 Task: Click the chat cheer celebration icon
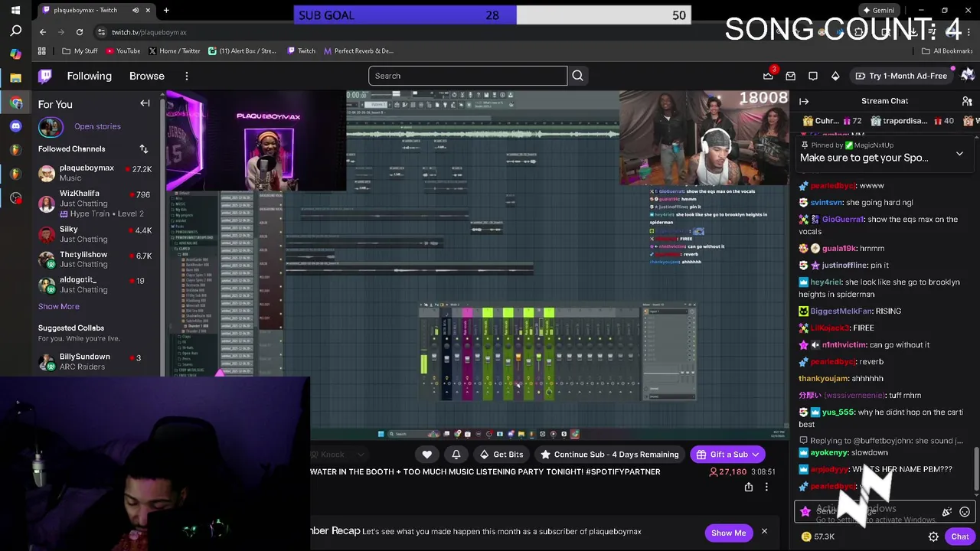coord(947,512)
